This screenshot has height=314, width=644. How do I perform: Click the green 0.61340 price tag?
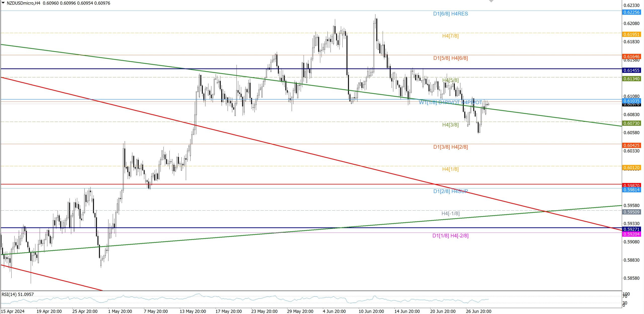631,79
